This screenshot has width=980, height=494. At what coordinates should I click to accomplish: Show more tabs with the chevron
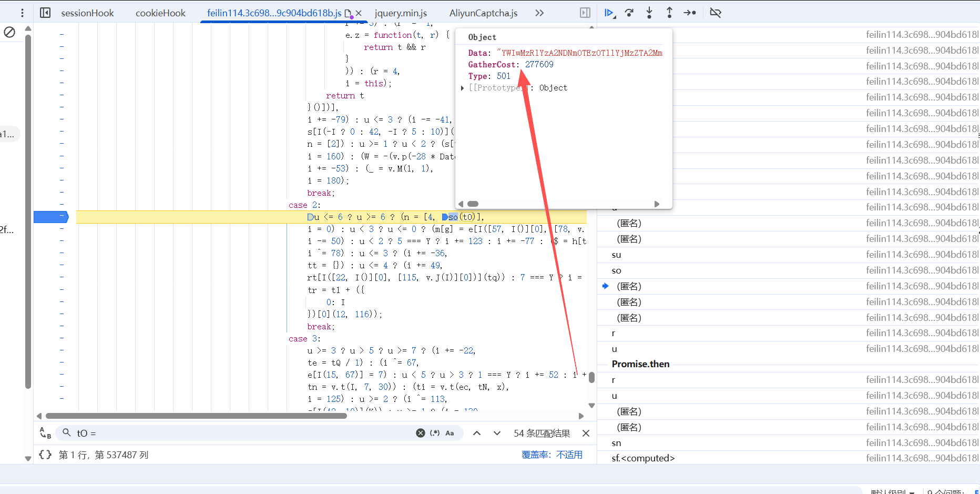click(539, 13)
